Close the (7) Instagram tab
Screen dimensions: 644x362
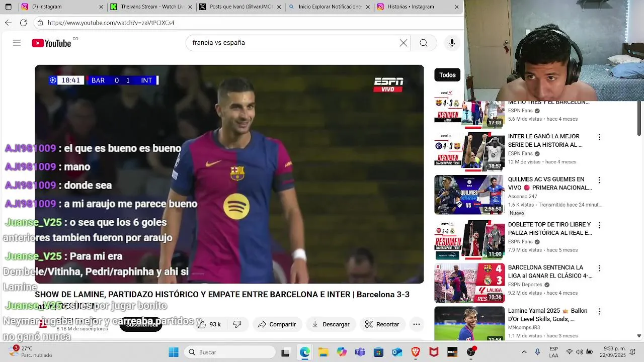click(101, 7)
